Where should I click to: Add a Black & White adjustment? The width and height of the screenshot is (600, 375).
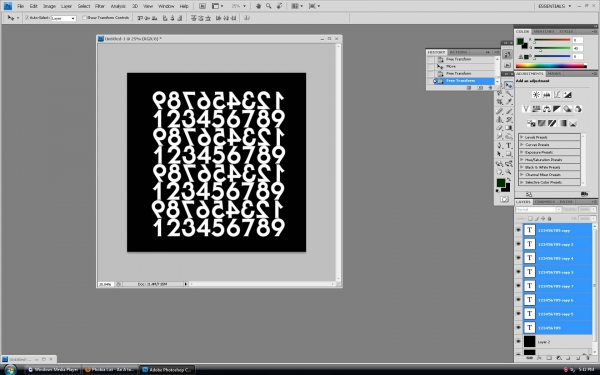tap(557, 109)
